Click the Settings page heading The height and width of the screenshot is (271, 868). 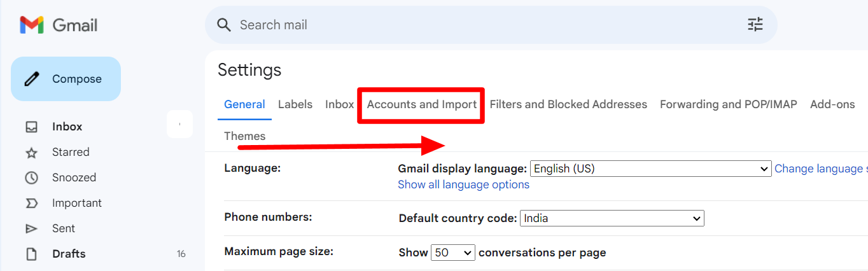pyautogui.click(x=249, y=69)
